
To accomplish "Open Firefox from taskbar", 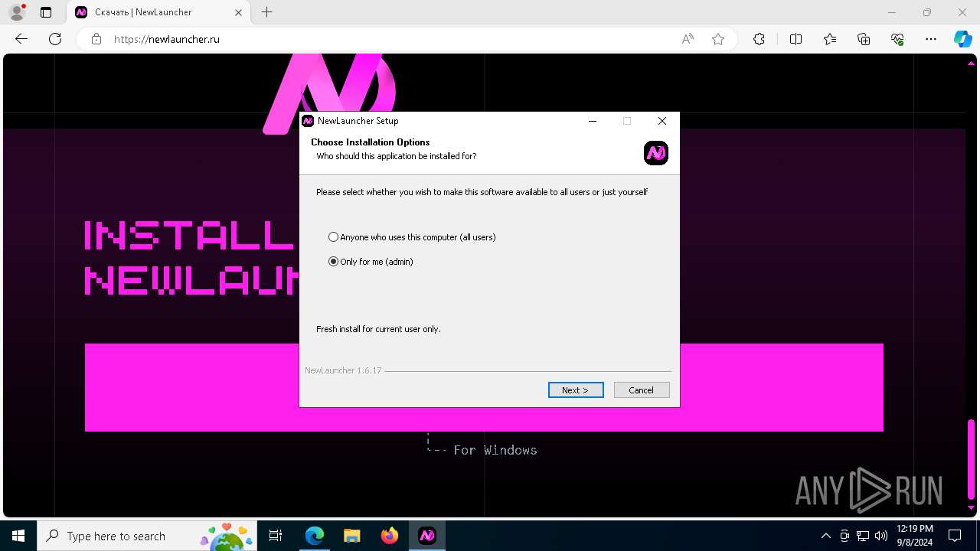I will [x=390, y=536].
